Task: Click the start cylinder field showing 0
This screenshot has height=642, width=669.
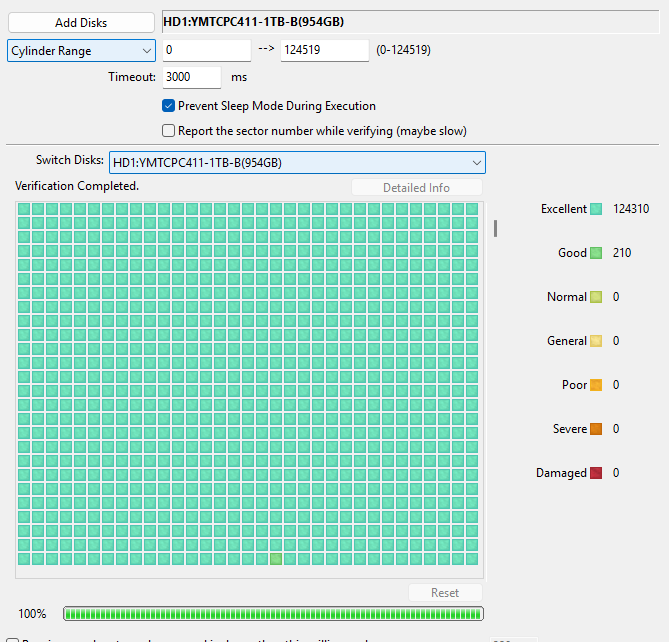Action: pyautogui.click(x=206, y=51)
